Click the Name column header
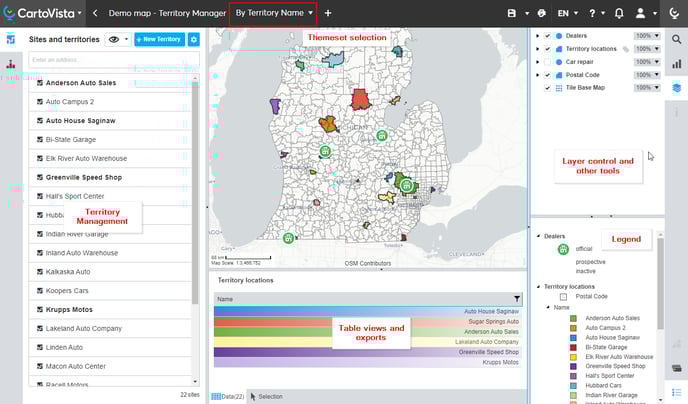The image size is (688, 404). pos(368,299)
